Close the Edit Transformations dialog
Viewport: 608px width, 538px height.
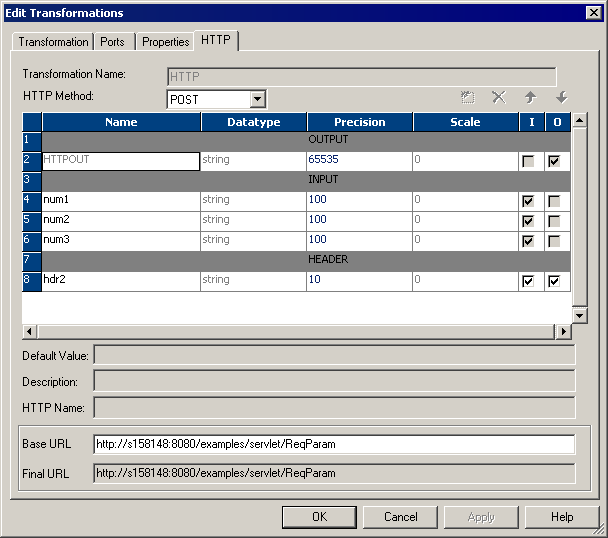tap(594, 13)
